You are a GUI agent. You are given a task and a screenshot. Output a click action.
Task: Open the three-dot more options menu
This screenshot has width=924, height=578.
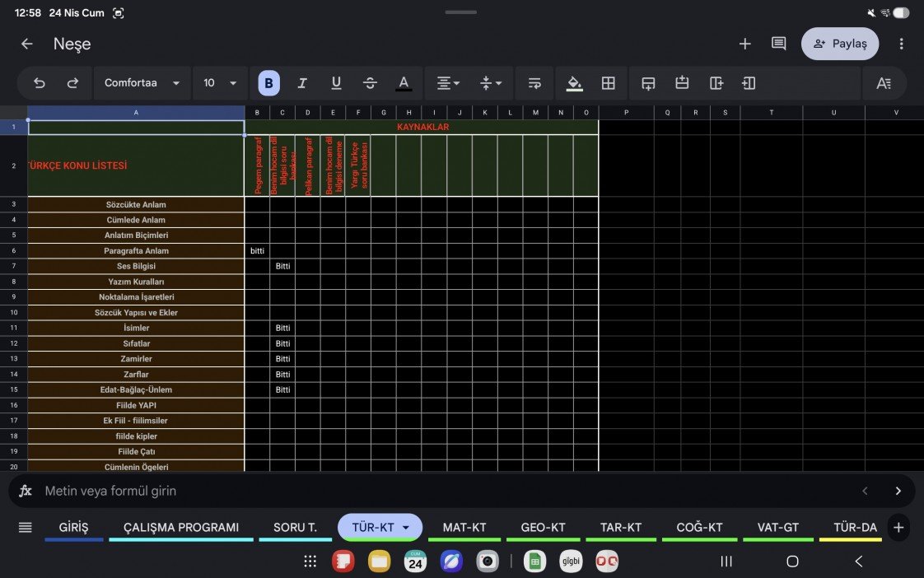click(901, 44)
